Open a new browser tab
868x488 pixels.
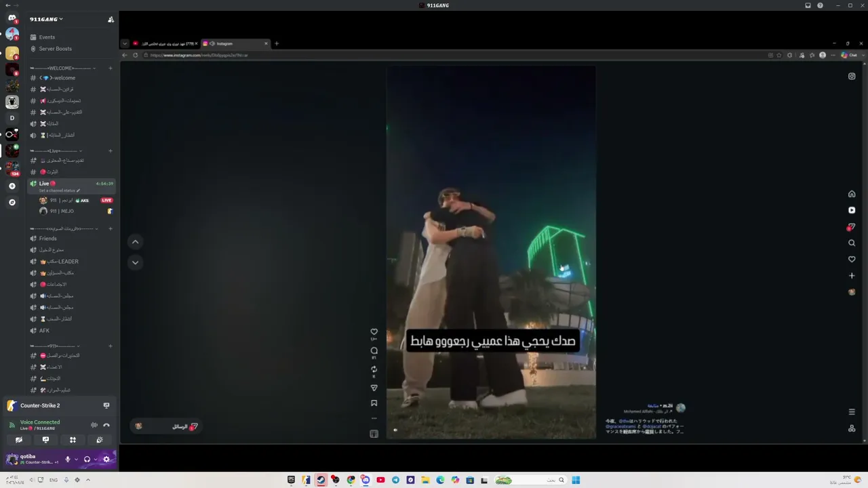(x=277, y=43)
